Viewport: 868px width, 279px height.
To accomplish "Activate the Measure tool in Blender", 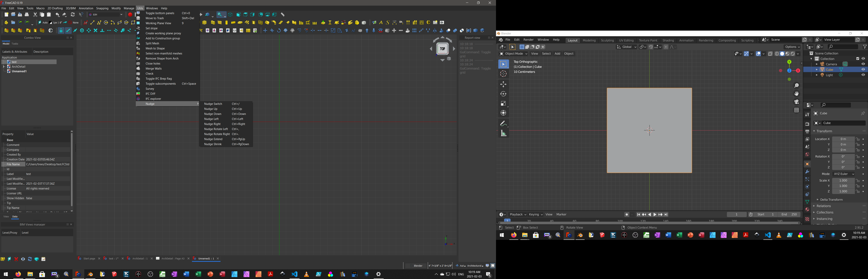I will (503, 133).
